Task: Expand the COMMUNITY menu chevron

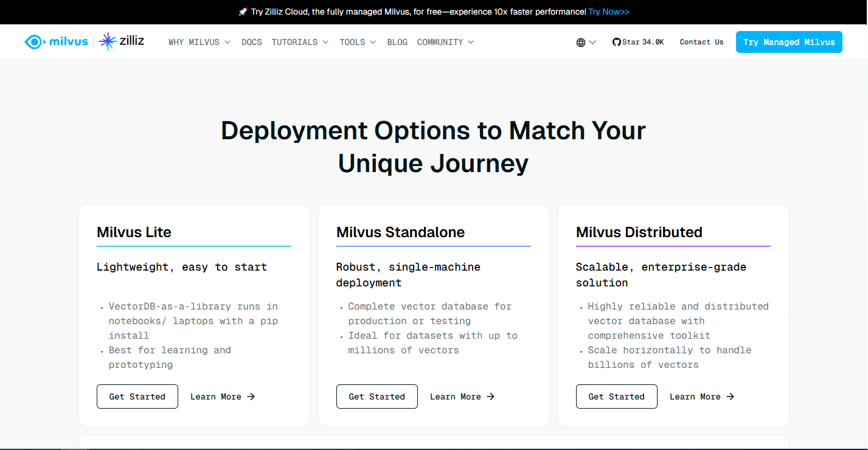Action: click(471, 43)
